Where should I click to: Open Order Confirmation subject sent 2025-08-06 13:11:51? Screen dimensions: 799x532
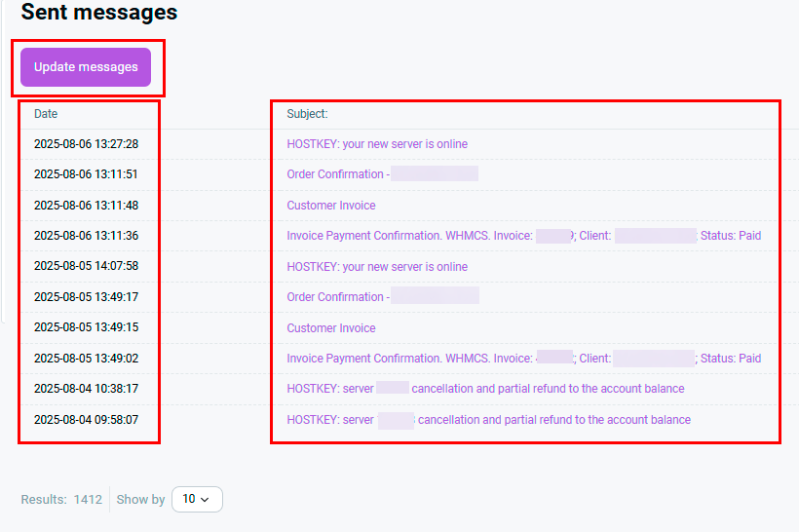[336, 174]
